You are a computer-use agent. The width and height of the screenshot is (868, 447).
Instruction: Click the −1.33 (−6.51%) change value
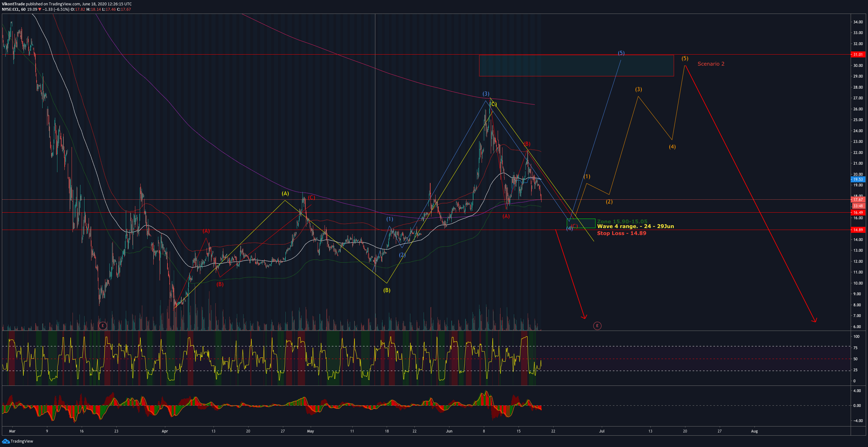click(x=56, y=9)
